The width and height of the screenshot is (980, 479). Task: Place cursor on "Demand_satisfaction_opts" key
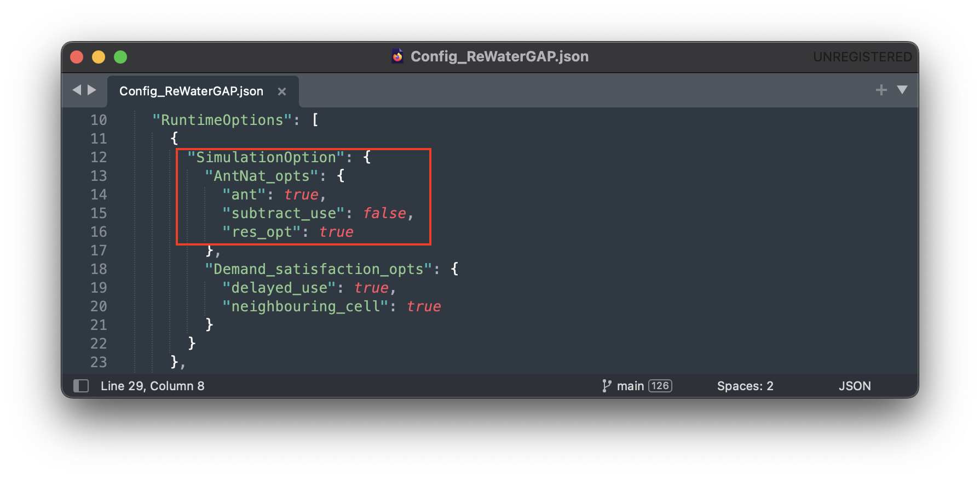pyautogui.click(x=318, y=269)
